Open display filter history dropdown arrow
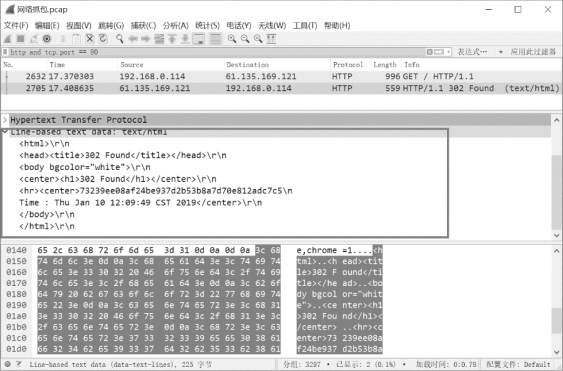This screenshot has height=371, width=563. pyautogui.click(x=448, y=52)
